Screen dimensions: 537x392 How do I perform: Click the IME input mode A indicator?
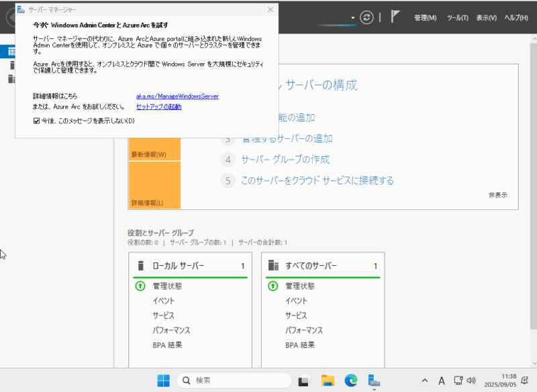coord(442,381)
